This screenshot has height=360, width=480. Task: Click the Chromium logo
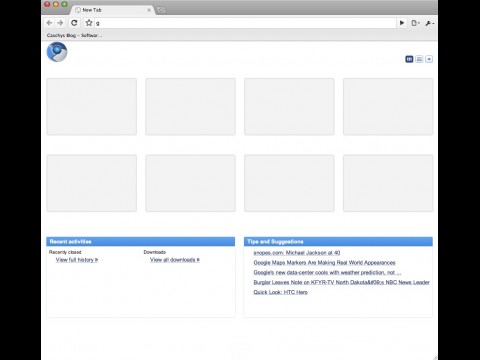coord(57,52)
